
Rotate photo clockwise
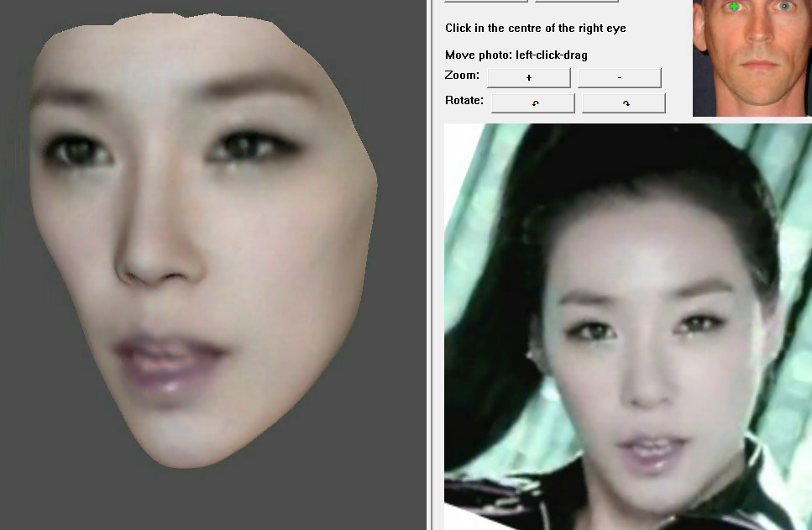coord(624,103)
